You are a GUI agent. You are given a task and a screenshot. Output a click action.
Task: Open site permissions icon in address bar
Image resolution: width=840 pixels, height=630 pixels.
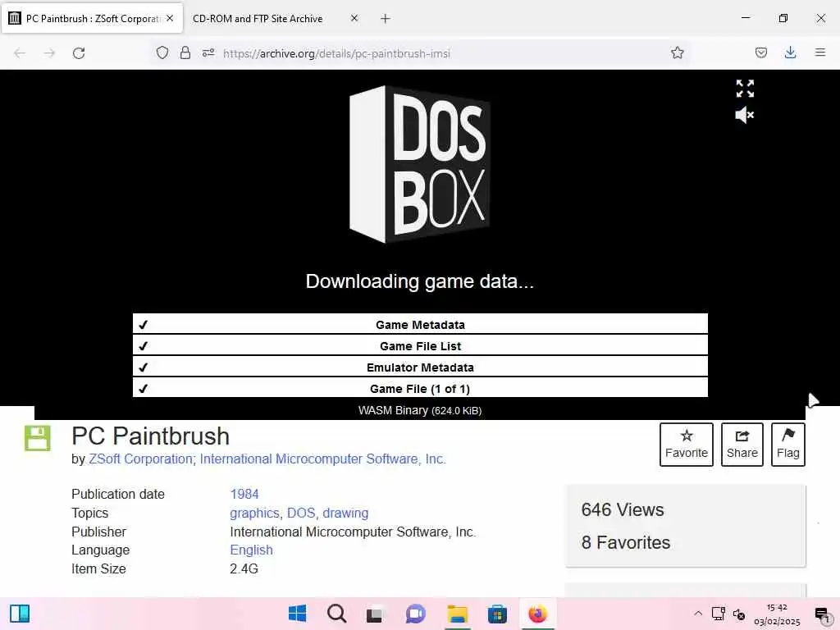(208, 52)
